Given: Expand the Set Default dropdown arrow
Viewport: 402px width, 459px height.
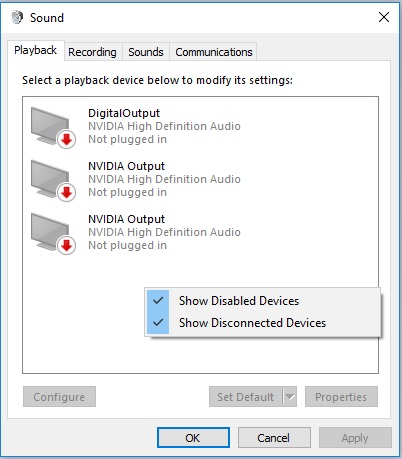Looking at the screenshot, I should [x=290, y=397].
